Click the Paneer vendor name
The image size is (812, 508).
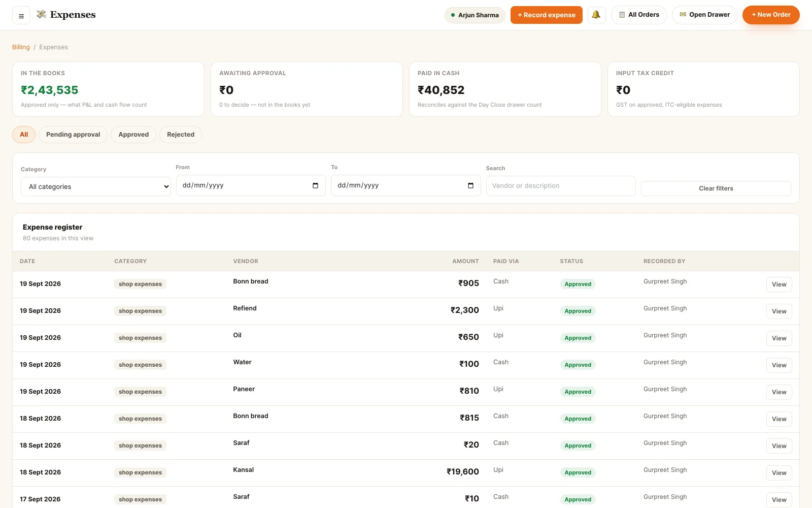(244, 389)
